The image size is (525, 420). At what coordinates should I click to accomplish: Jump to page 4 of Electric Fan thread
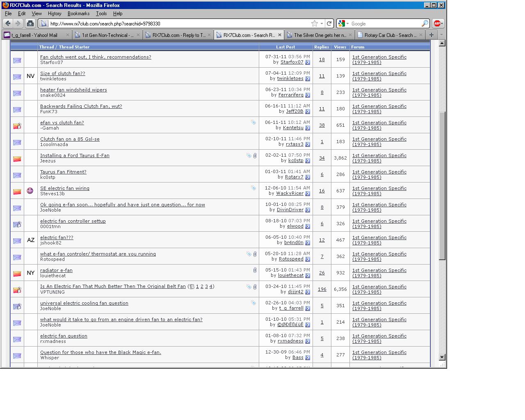(x=211, y=286)
